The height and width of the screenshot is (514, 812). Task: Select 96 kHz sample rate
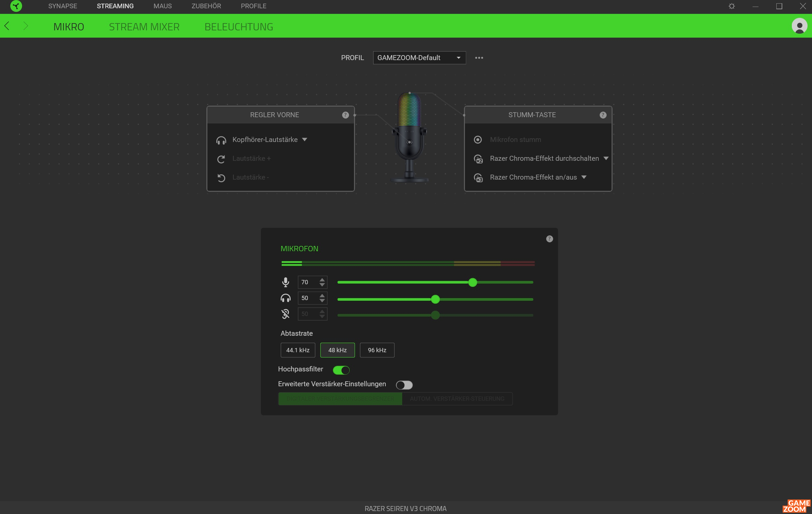click(x=377, y=350)
